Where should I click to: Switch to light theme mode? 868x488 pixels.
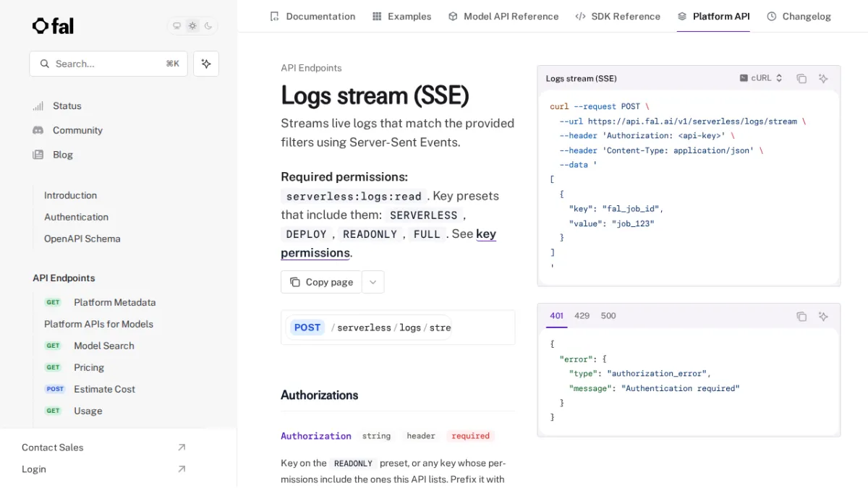192,26
